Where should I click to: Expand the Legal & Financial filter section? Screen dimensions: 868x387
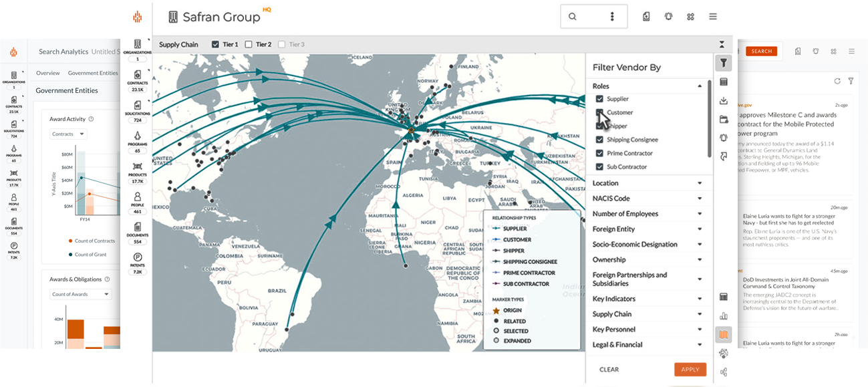click(x=700, y=345)
